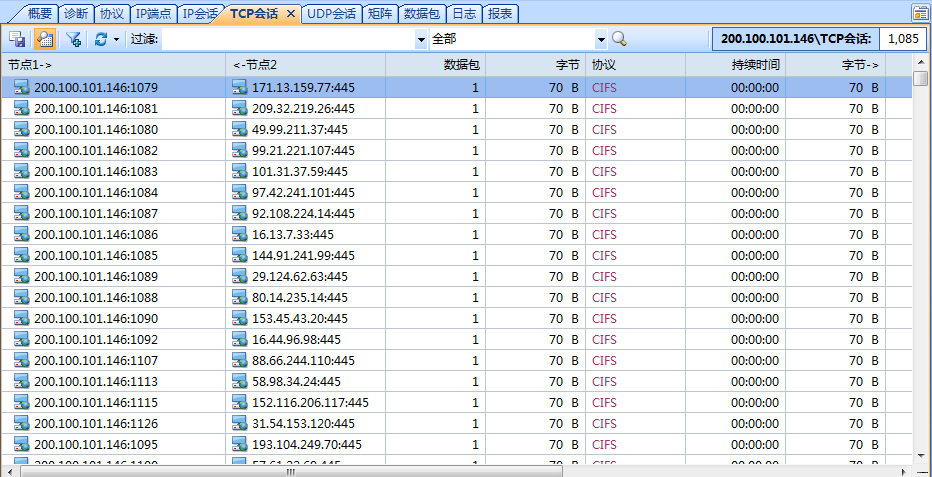Click the refresh icon in toolbar
Image resolution: width=932 pixels, height=477 pixels.
tap(100, 39)
